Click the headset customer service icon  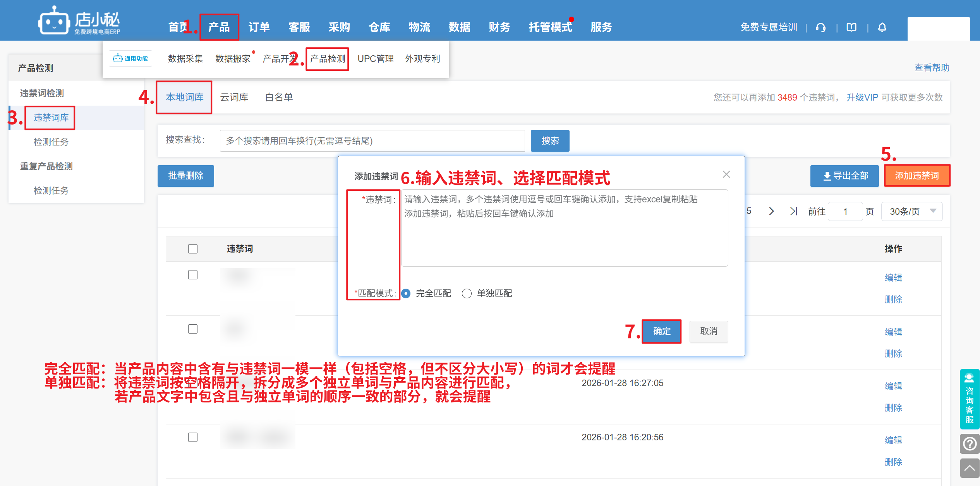pyautogui.click(x=820, y=27)
